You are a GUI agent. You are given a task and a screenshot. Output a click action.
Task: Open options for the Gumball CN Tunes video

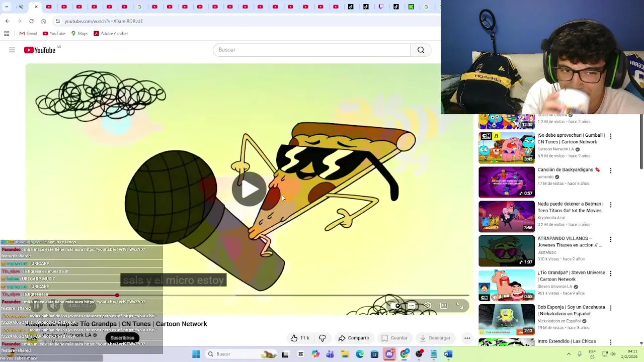point(611,136)
